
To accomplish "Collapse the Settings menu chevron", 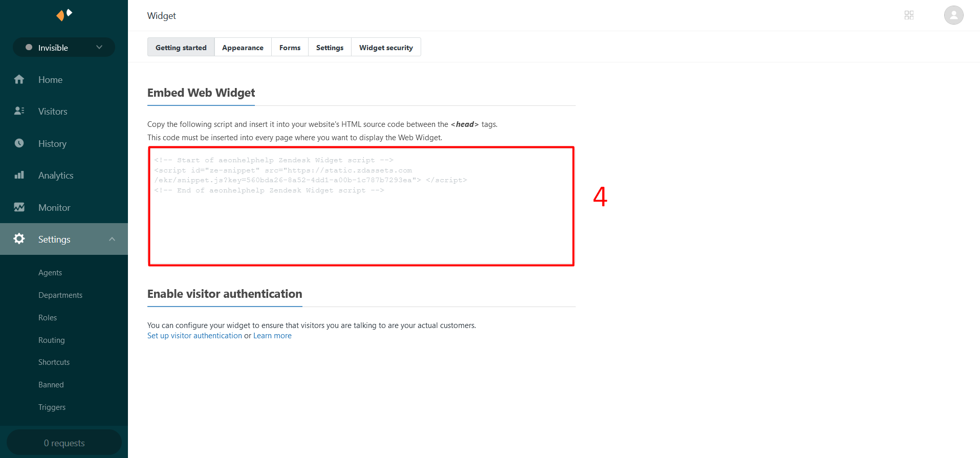I will [112, 239].
